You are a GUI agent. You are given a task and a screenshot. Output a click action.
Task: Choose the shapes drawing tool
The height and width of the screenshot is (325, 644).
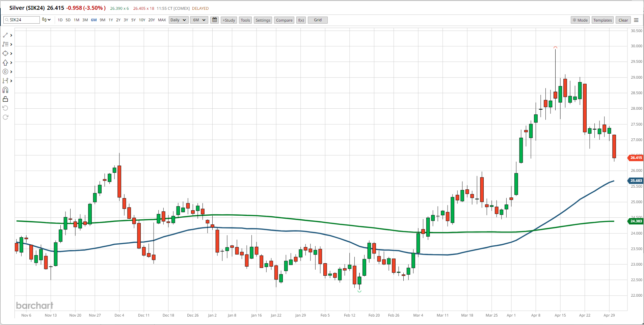5,53
